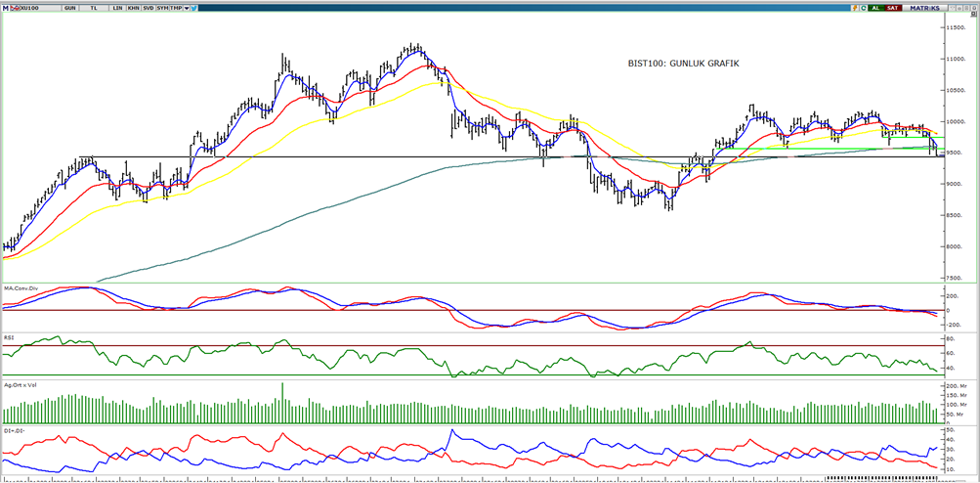
Task: Click the Matriks M logo icon
Action: [5, 8]
